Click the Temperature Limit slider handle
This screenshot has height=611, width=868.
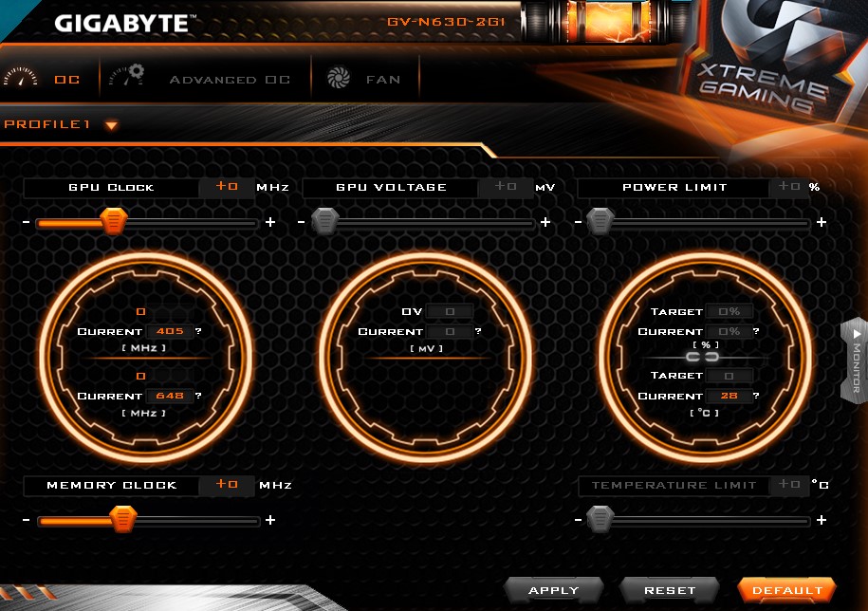[600, 519]
